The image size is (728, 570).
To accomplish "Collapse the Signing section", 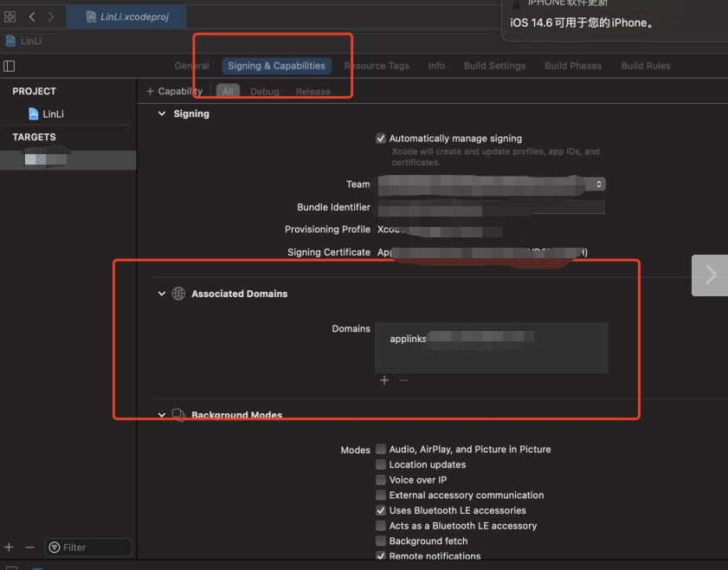I will (162, 113).
